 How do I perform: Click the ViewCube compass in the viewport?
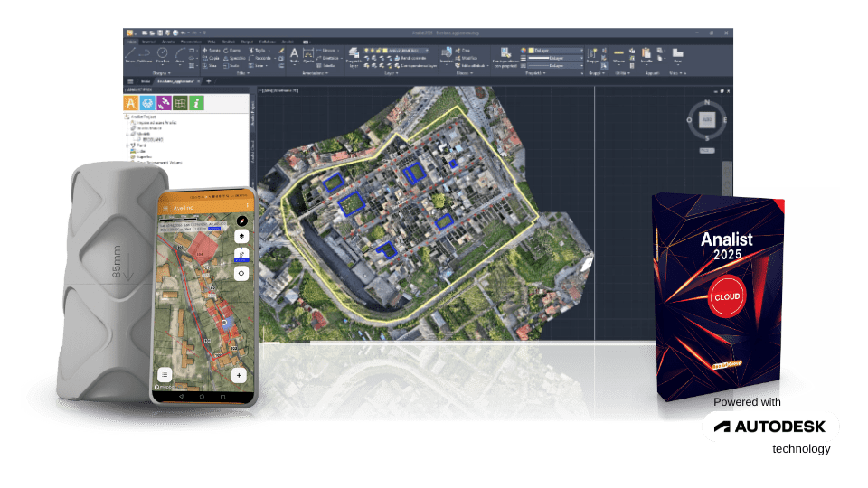(x=707, y=119)
